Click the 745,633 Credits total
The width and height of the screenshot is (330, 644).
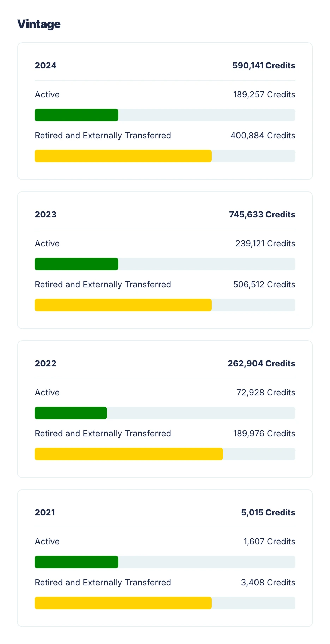point(262,215)
